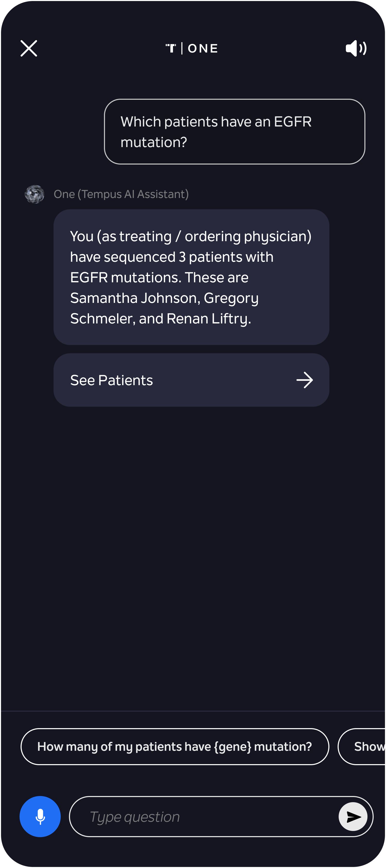Select the "How many of my patients" suggestion
The height and width of the screenshot is (868, 386).
[175, 746]
